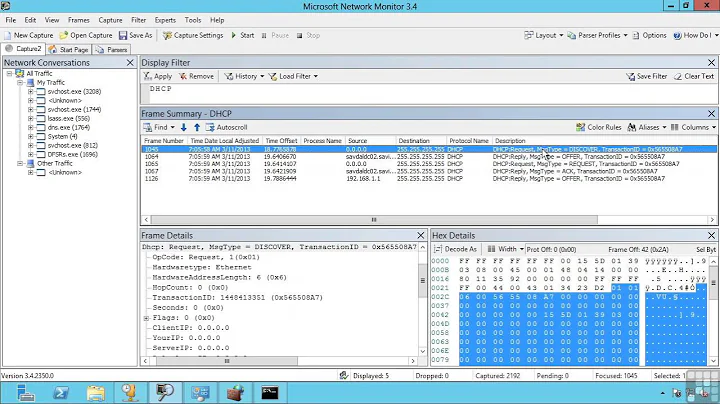The height and width of the screenshot is (404, 720).
Task: Collapse the My Traffic tree node
Action: tap(20, 83)
